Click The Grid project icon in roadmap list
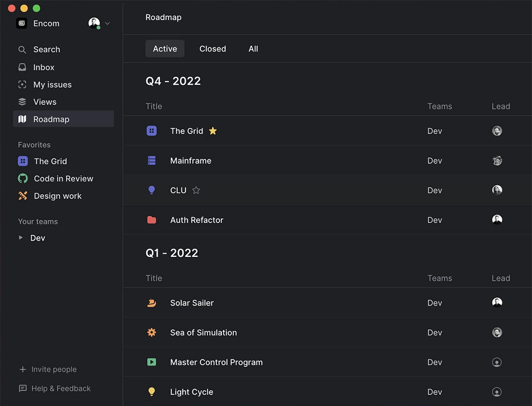The width and height of the screenshot is (532, 406). pos(152,130)
